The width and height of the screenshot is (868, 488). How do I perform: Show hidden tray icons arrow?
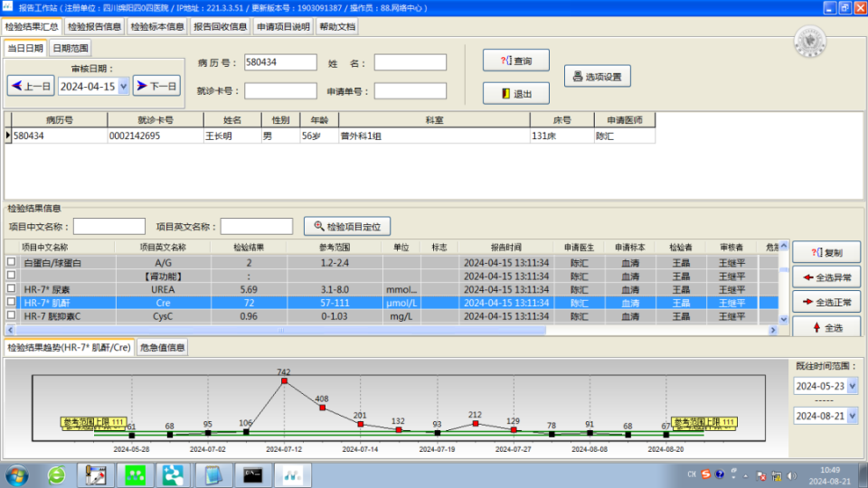(746, 476)
